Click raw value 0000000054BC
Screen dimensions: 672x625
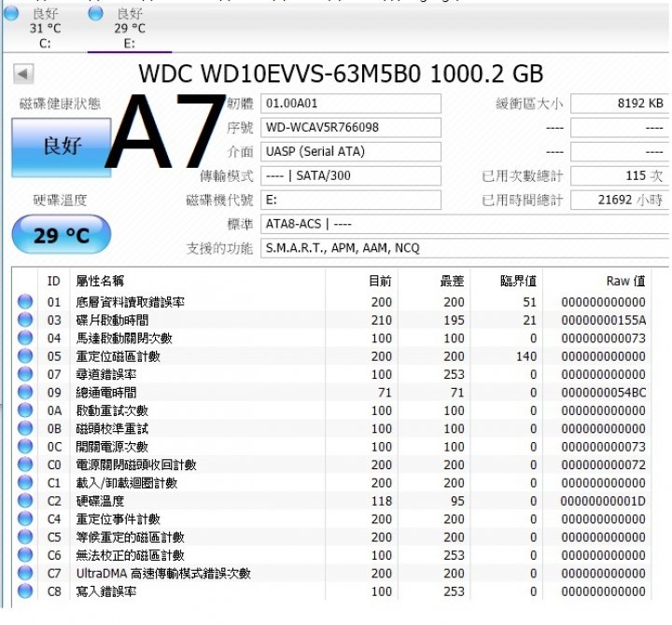[604, 393]
